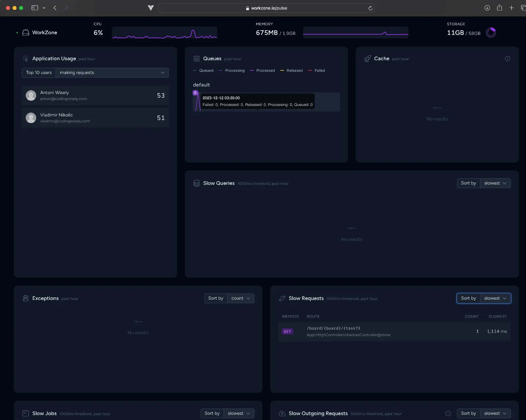Open Safari downloads button

tap(487, 8)
